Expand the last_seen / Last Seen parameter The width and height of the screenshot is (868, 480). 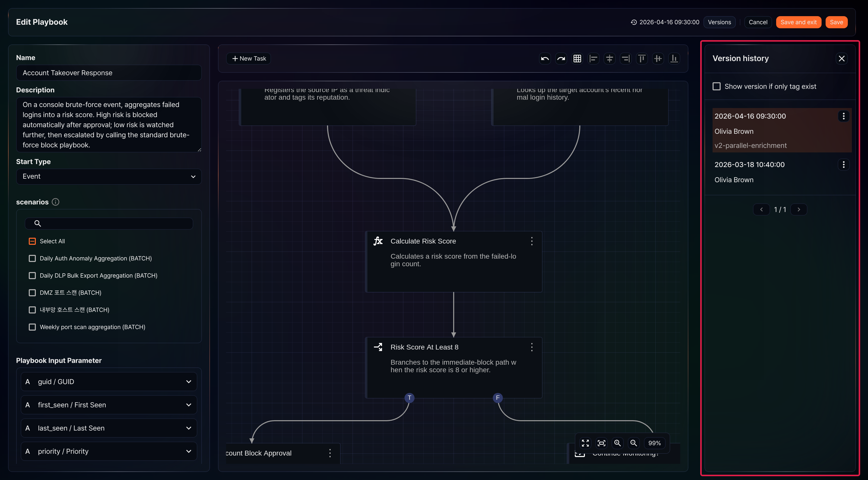tap(109, 428)
